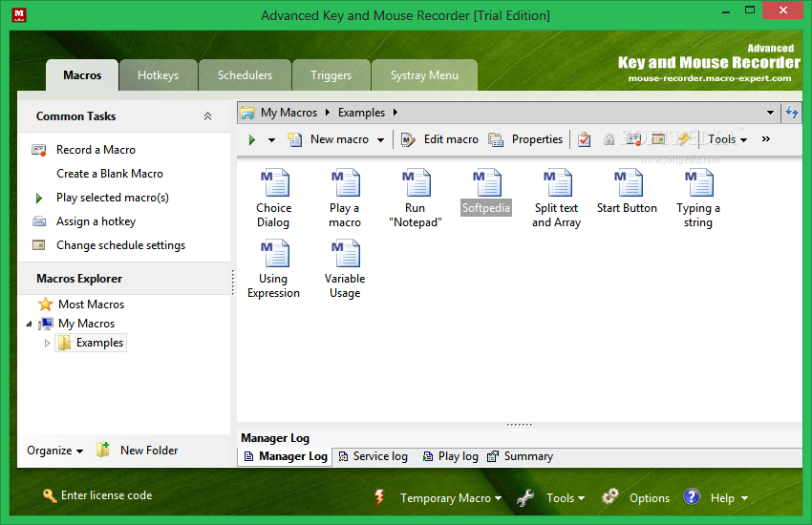This screenshot has width=812, height=525.
Task: Open the toolbar Tools dropdown
Action: pyautogui.click(x=728, y=139)
